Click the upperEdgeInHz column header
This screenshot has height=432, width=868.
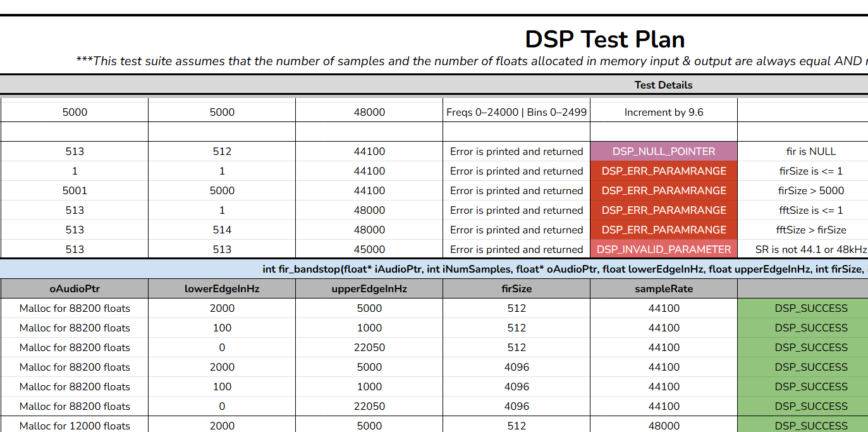[x=369, y=288]
